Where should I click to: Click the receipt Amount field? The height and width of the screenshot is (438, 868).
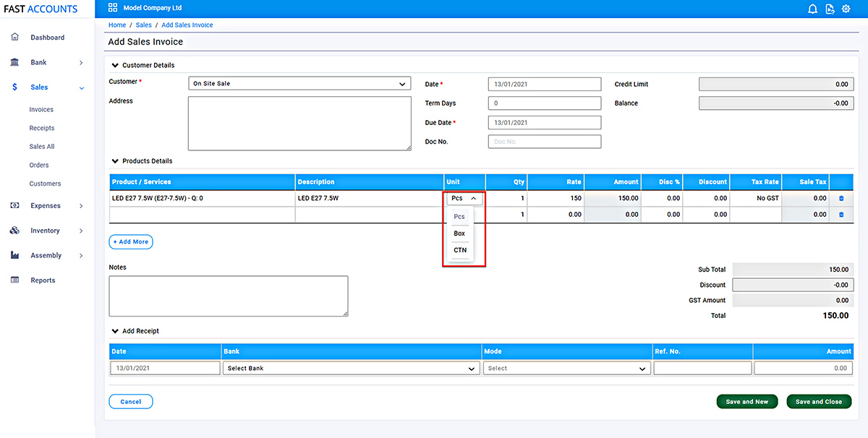click(x=803, y=368)
